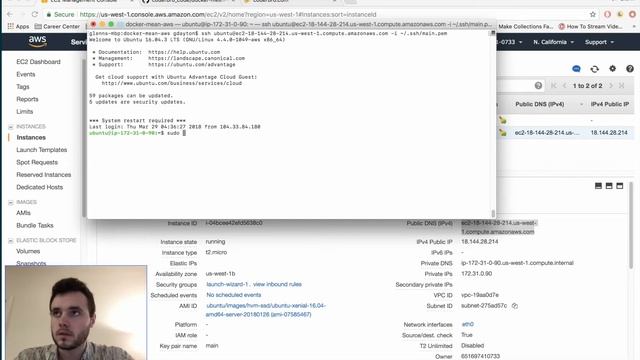The width and height of the screenshot is (640, 360).
Task: Open Reports in sidebar
Action: click(27, 99)
